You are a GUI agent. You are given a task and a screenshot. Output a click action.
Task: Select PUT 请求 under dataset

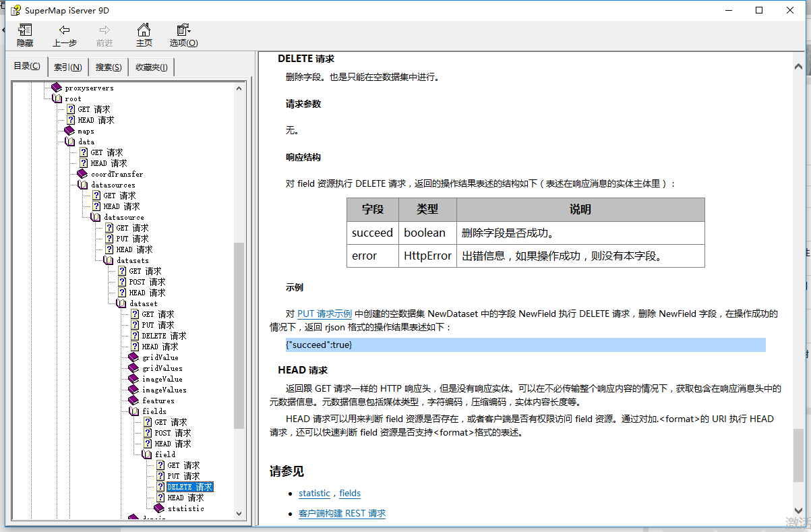coord(158,325)
